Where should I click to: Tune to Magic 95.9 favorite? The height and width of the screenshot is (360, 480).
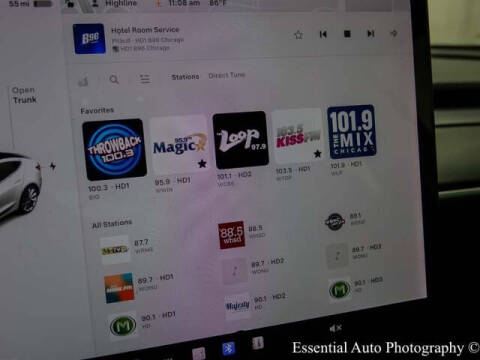[x=179, y=144]
